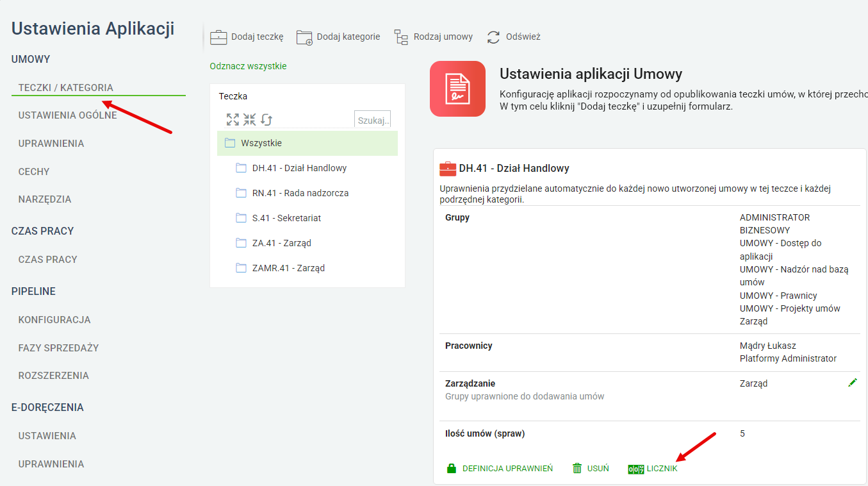Viewport: 868px width, 486px height.
Task: Click the counter icon of Licznik
Action: [636, 469]
